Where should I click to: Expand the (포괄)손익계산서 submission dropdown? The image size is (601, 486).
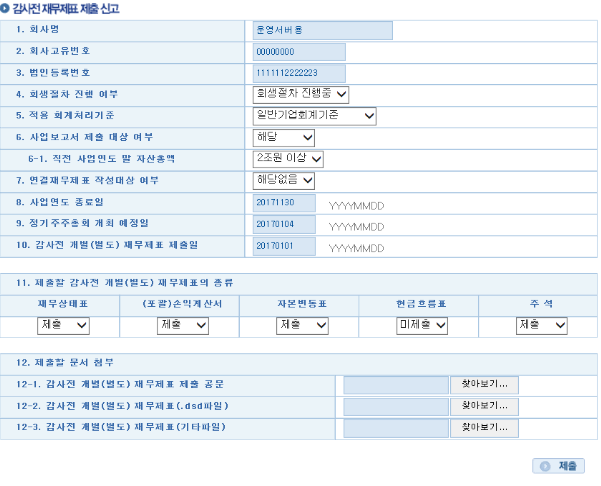[x=183, y=325]
